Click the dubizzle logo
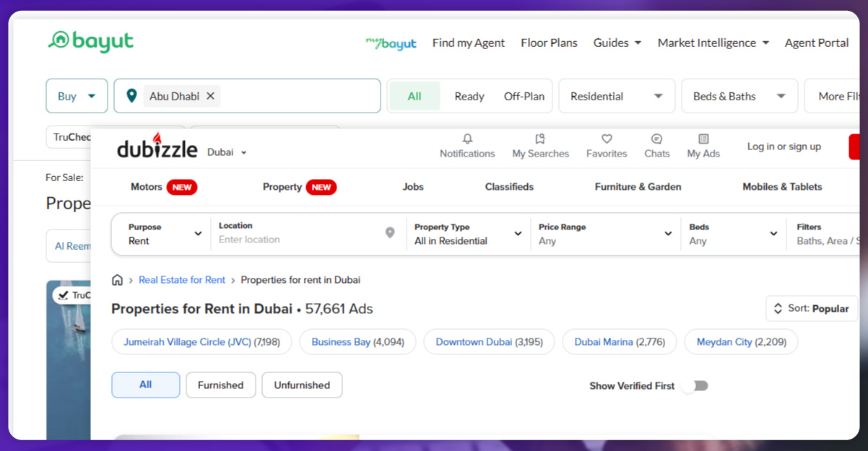The image size is (868, 451). (157, 148)
